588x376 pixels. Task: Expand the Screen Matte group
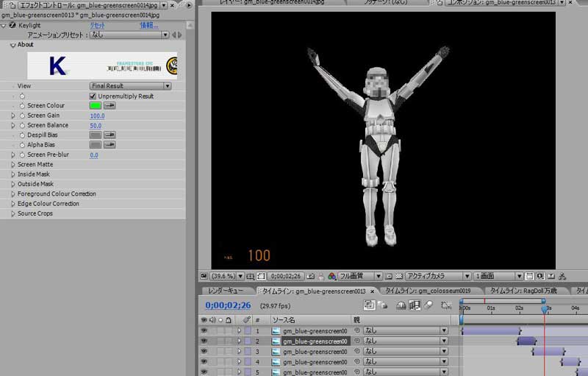13,164
